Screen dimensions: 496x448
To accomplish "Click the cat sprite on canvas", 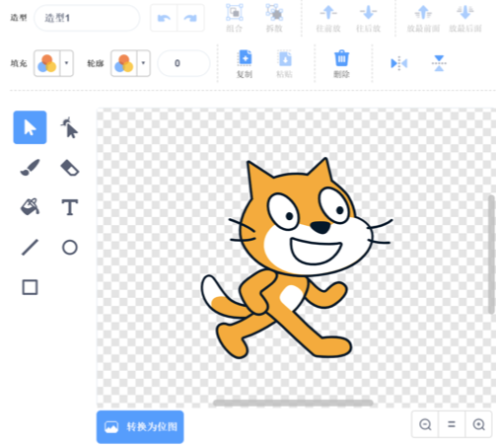I will pyautogui.click(x=296, y=259).
